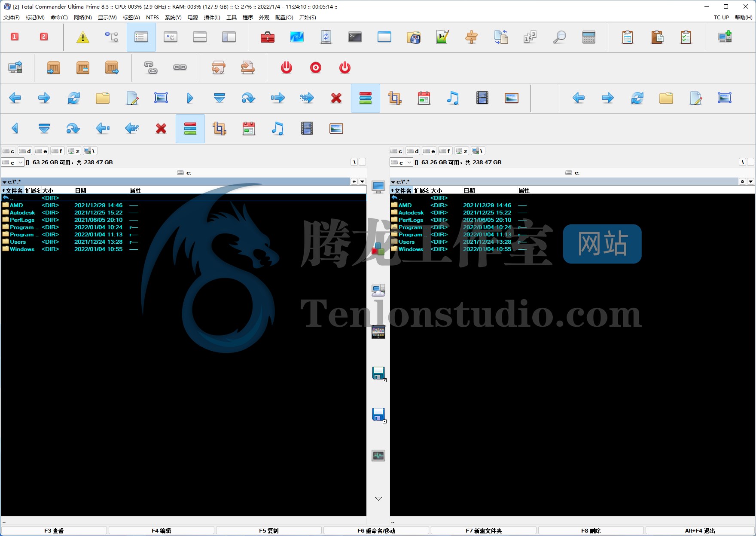Open the red toolbox icon
The image size is (756, 536).
pos(268,37)
